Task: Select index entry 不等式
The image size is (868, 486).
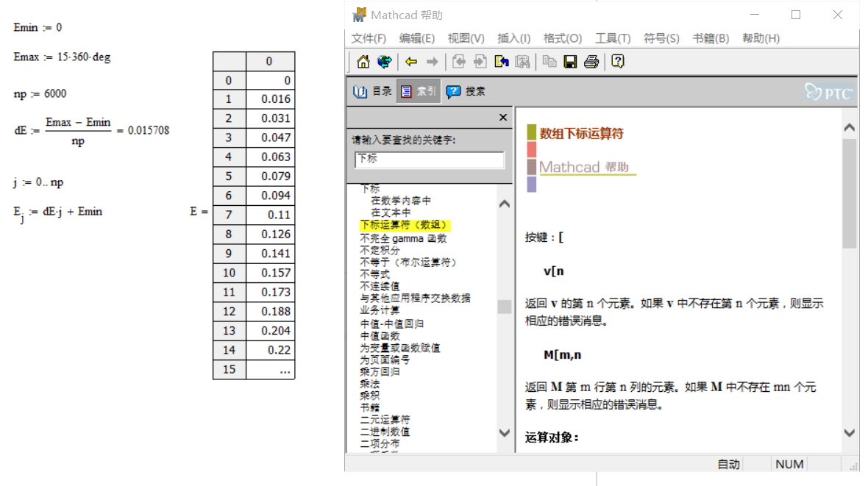Action: point(374,274)
